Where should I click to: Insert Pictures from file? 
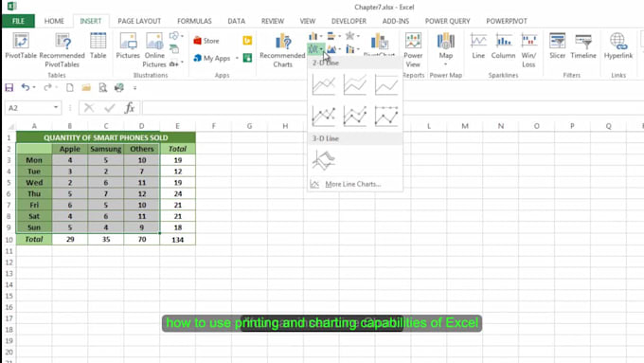pos(128,46)
